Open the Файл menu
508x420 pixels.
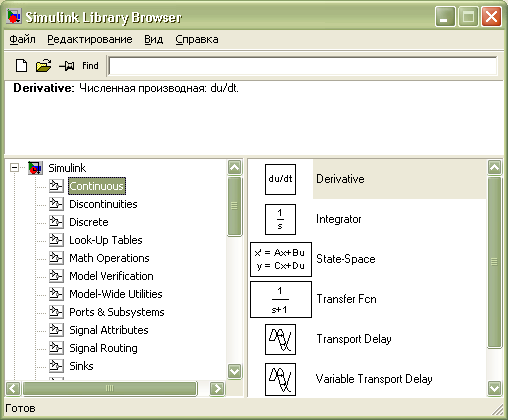pyautogui.click(x=22, y=39)
